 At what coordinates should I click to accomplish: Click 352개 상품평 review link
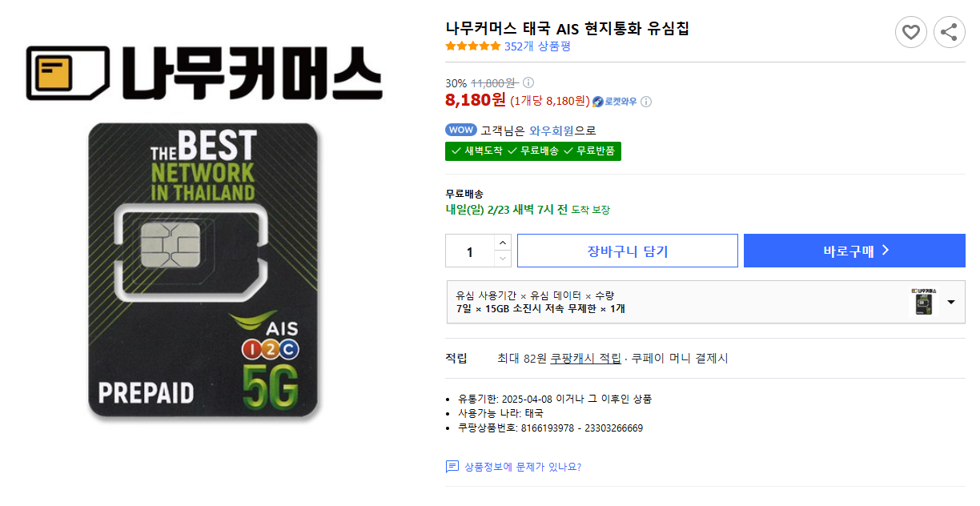point(537,46)
